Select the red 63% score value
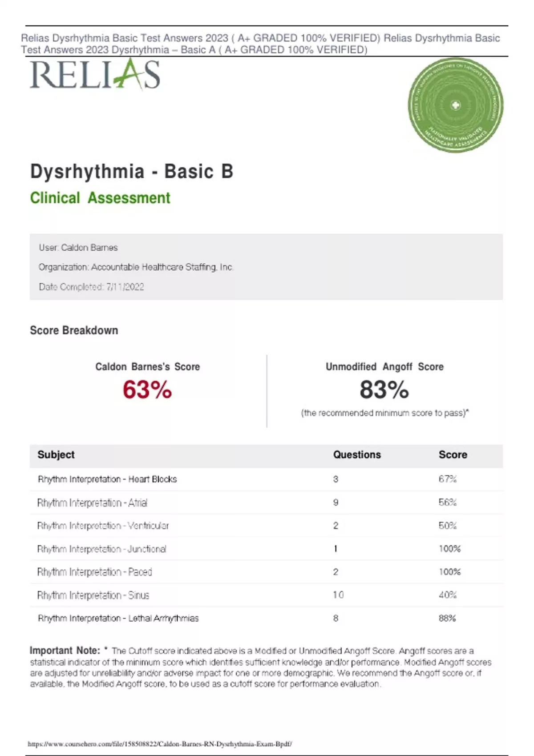The width and height of the screenshot is (534, 756). 147,390
